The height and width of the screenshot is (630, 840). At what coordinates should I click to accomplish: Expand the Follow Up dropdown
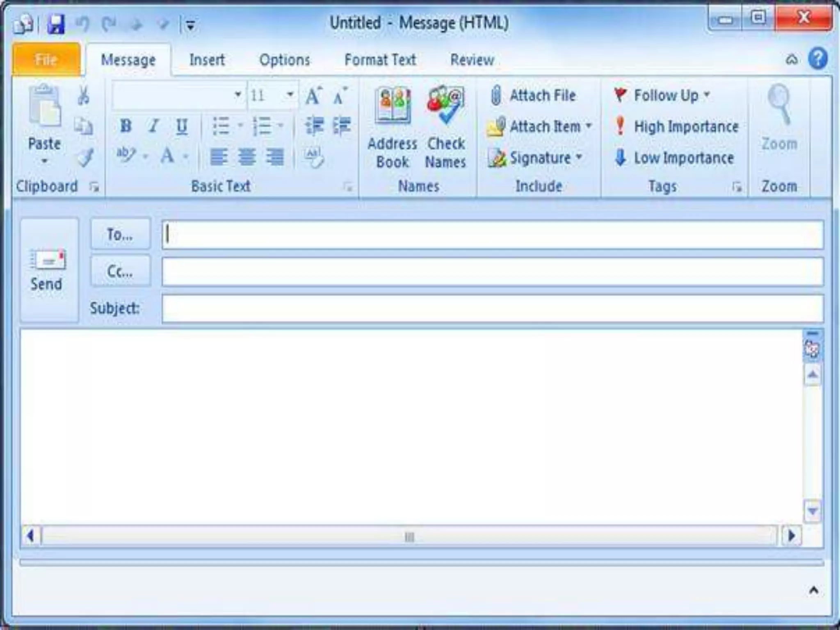click(707, 95)
